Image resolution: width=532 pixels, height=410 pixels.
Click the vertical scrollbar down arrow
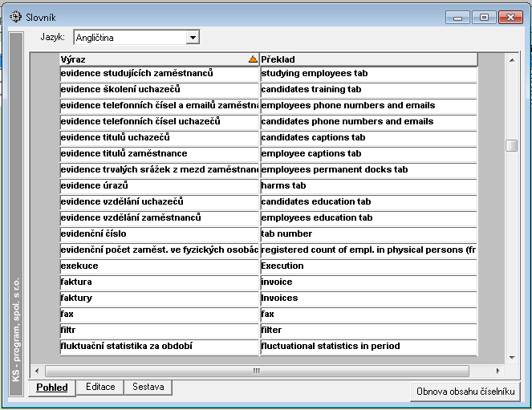coord(512,357)
